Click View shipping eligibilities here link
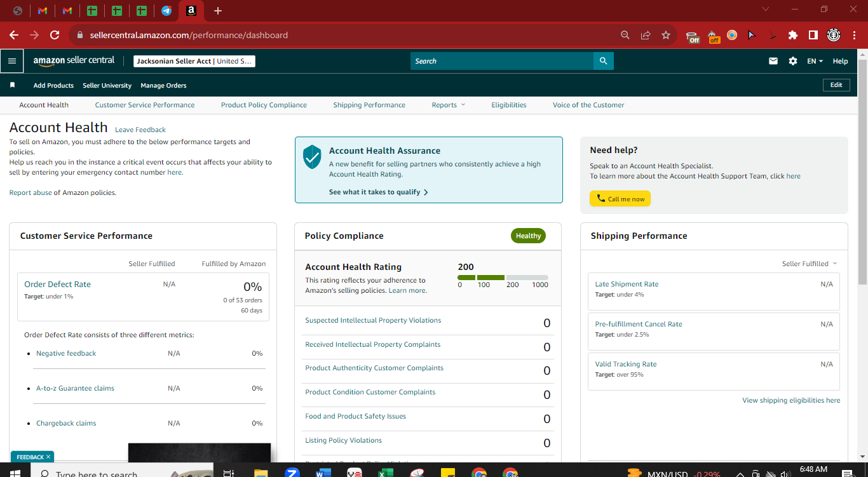Viewport: 868px width, 477px height. click(791, 400)
